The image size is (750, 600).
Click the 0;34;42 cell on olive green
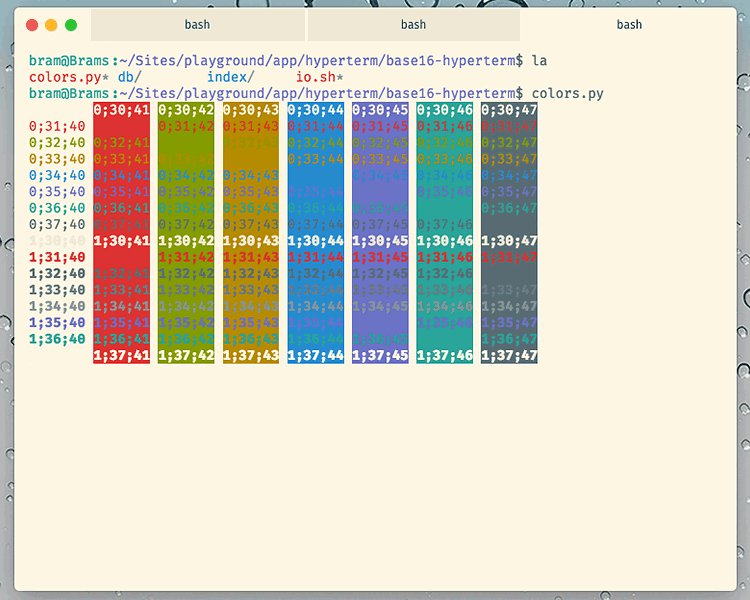(186, 175)
